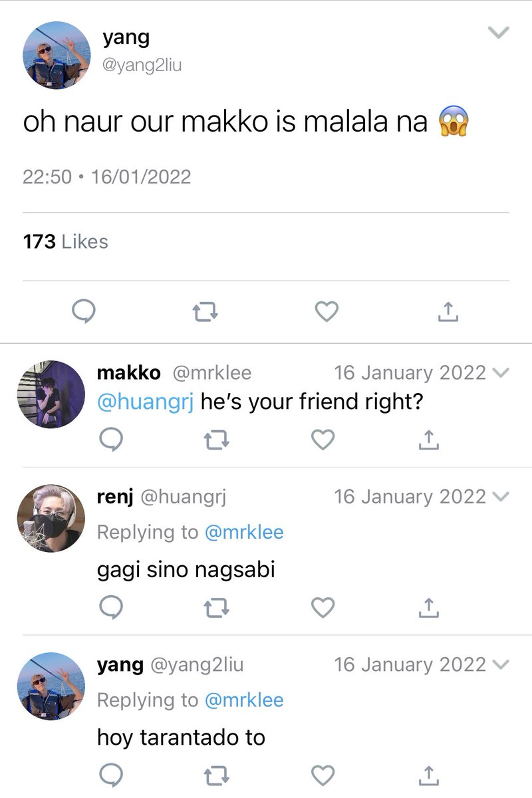This screenshot has height=798, width=532.
Task: Share makko's reply tweet
Action: [430, 439]
